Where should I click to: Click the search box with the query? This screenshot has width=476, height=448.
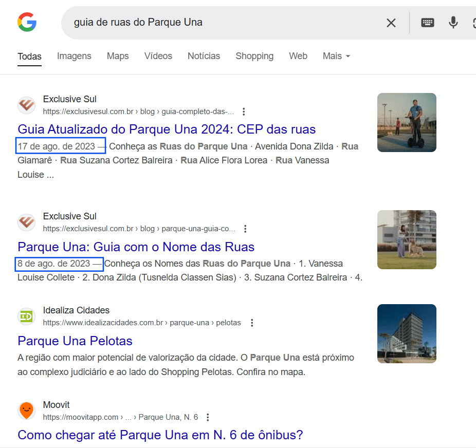coord(221,23)
